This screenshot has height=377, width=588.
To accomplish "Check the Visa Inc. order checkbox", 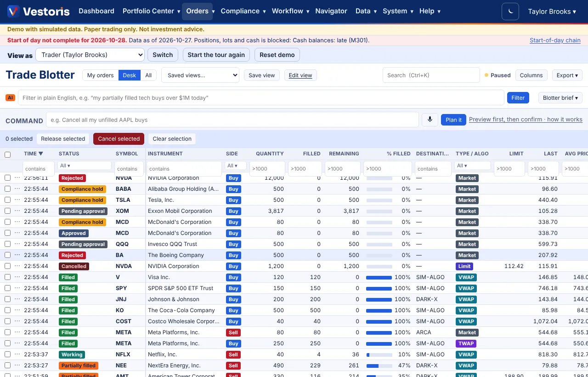I will tap(7, 277).
